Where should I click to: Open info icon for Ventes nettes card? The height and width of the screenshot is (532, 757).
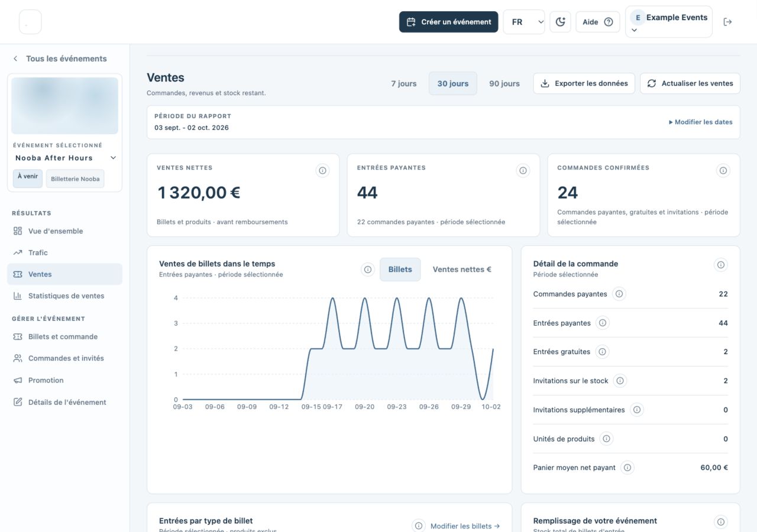click(322, 171)
